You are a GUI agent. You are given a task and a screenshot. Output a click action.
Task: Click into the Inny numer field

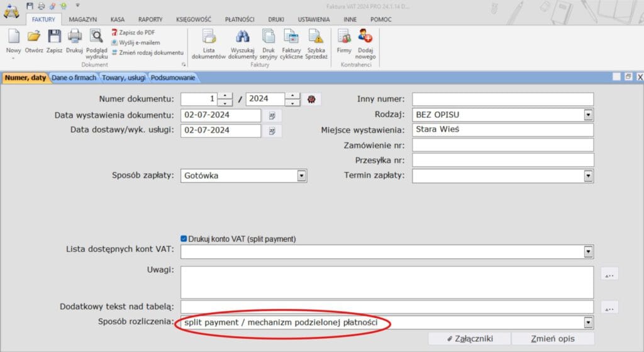[502, 99]
